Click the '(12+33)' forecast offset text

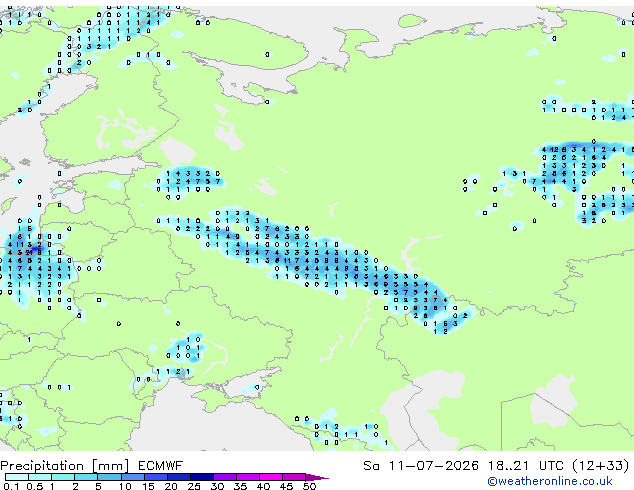click(601, 466)
